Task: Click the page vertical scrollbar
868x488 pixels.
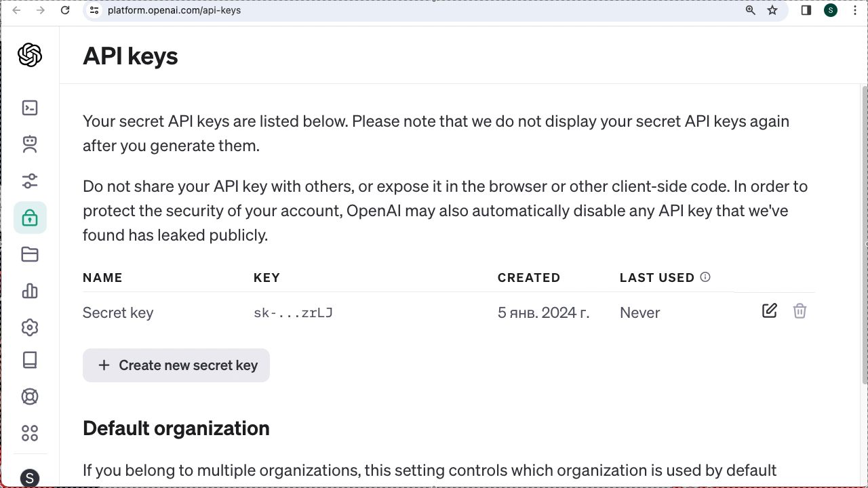Action: [x=864, y=230]
